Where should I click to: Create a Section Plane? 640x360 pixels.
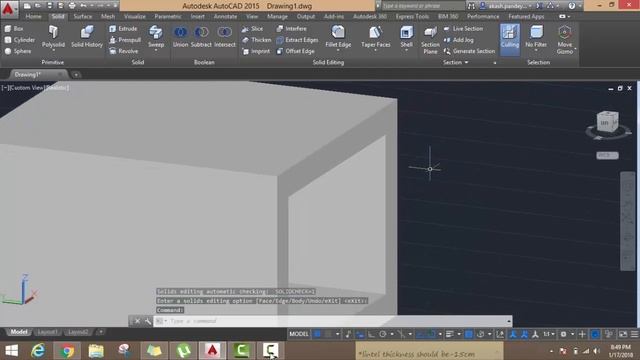430,40
